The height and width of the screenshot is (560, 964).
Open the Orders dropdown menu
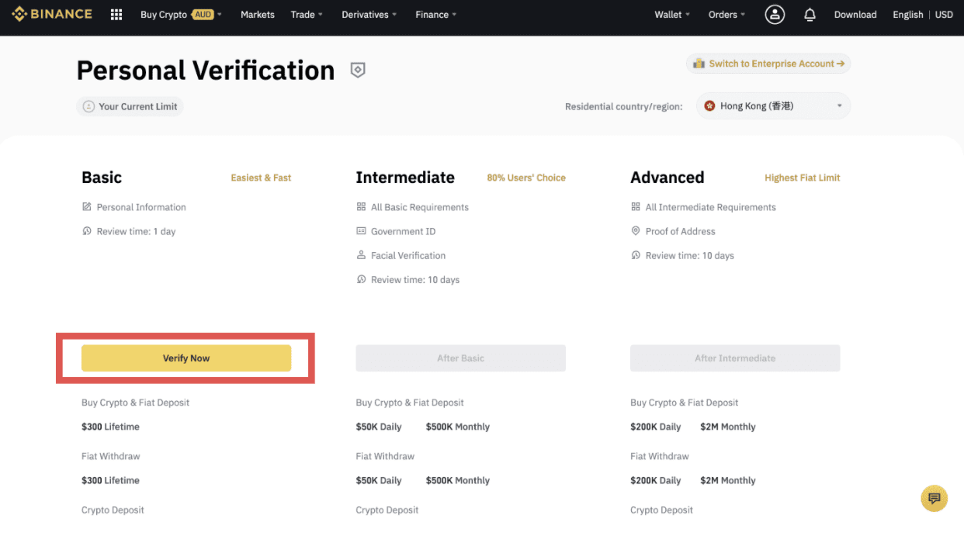pyautogui.click(x=726, y=15)
